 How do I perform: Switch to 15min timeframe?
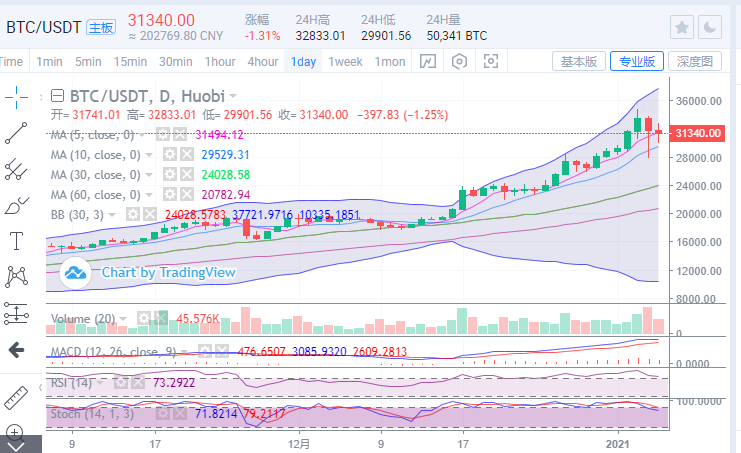pyautogui.click(x=130, y=61)
